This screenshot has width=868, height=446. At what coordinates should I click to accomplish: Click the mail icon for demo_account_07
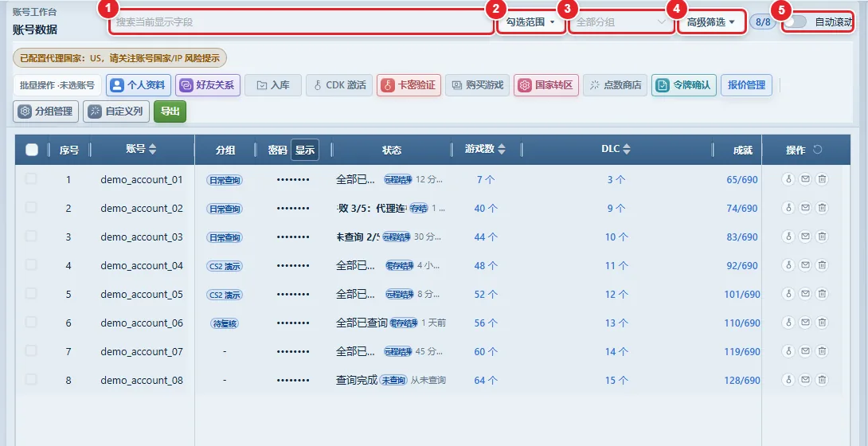pyautogui.click(x=805, y=350)
